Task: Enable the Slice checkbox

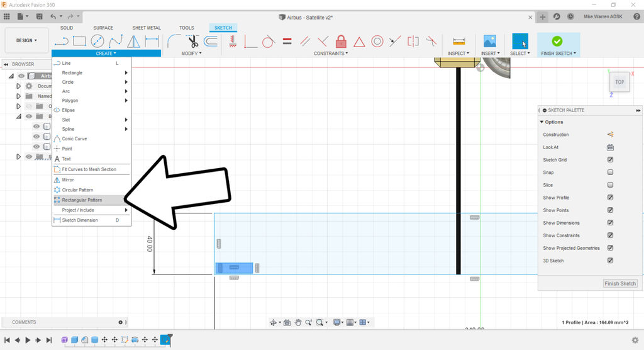Action: point(610,185)
